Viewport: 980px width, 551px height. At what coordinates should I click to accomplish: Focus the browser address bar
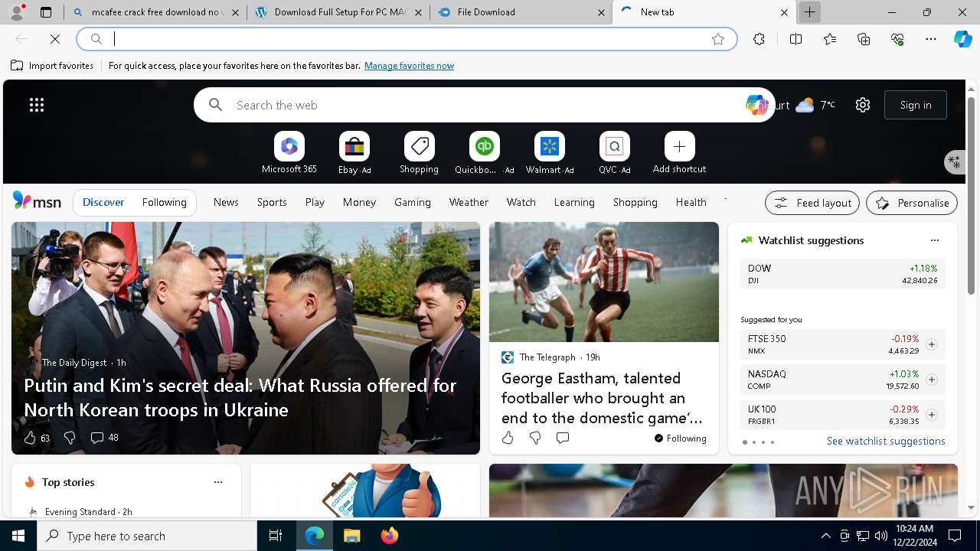[x=406, y=39]
